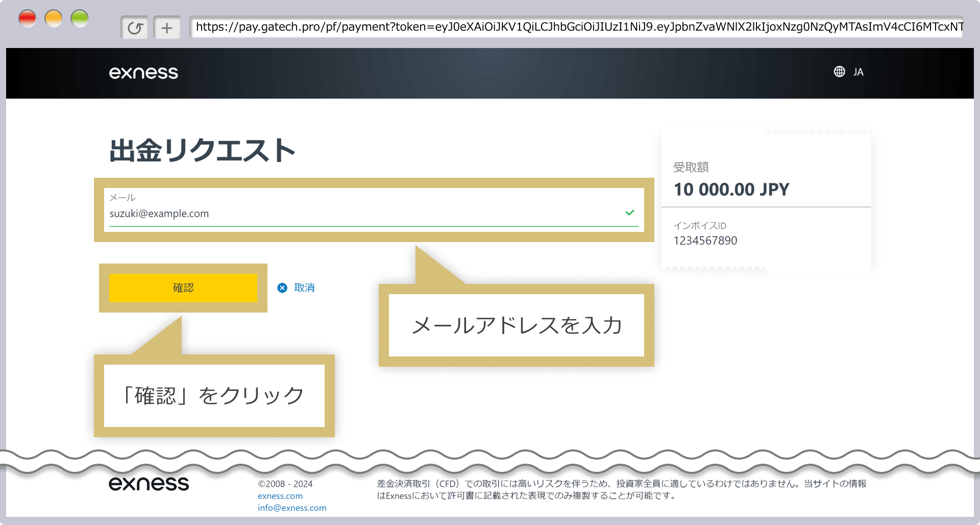Click the yellow 確認 confirm button
This screenshot has height=525, width=980.
click(183, 288)
